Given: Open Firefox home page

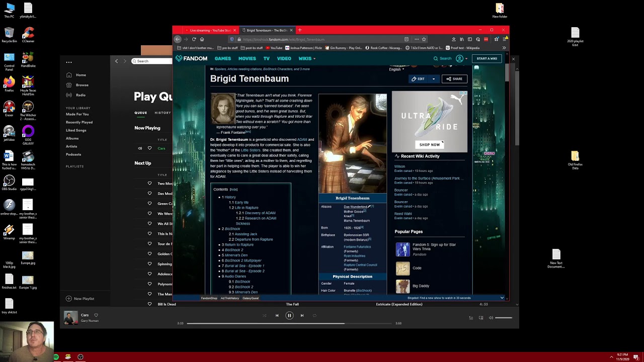Looking at the screenshot, I should coord(202,39).
